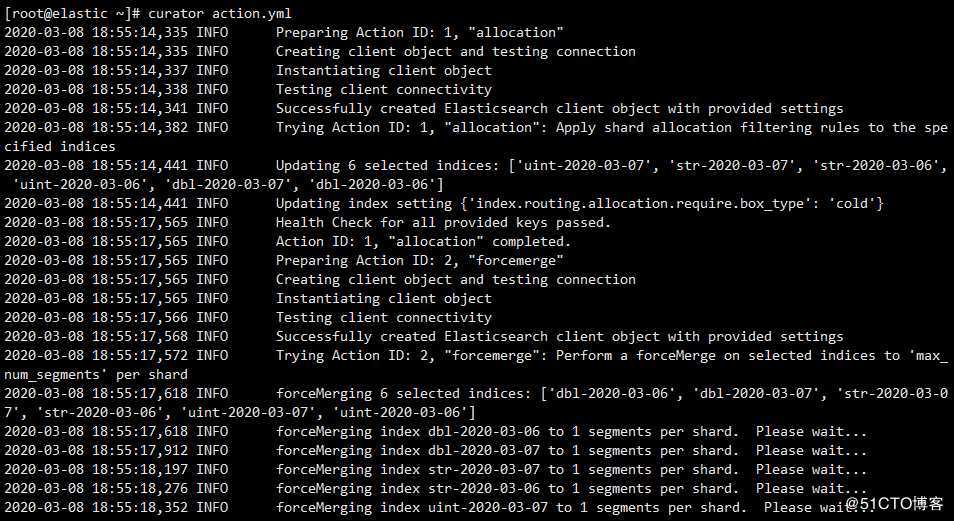The height and width of the screenshot is (521, 954).
Task: Click the 'forceMerging index str-2020-03-06' line
Action: (571, 489)
